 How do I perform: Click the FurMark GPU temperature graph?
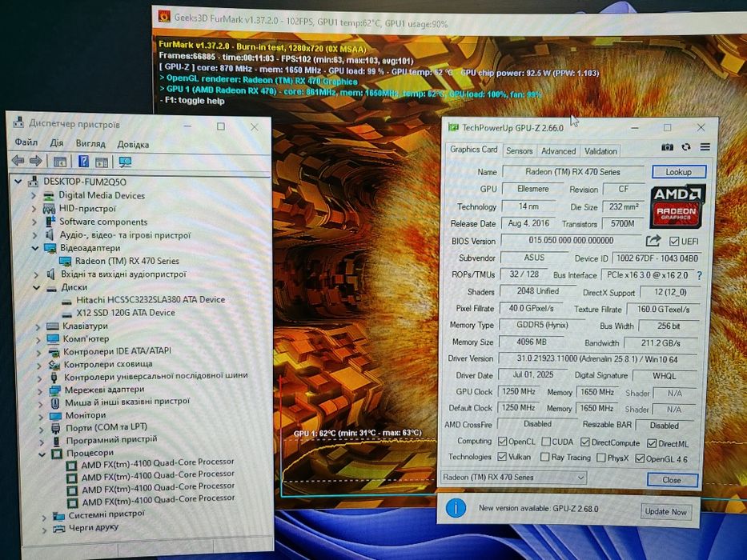pos(358,464)
